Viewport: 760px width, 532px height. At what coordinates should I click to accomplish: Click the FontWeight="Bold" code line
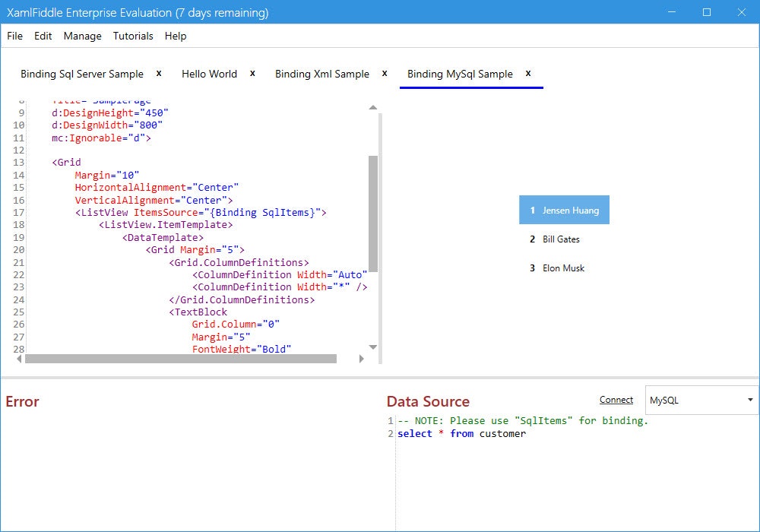[242, 349]
